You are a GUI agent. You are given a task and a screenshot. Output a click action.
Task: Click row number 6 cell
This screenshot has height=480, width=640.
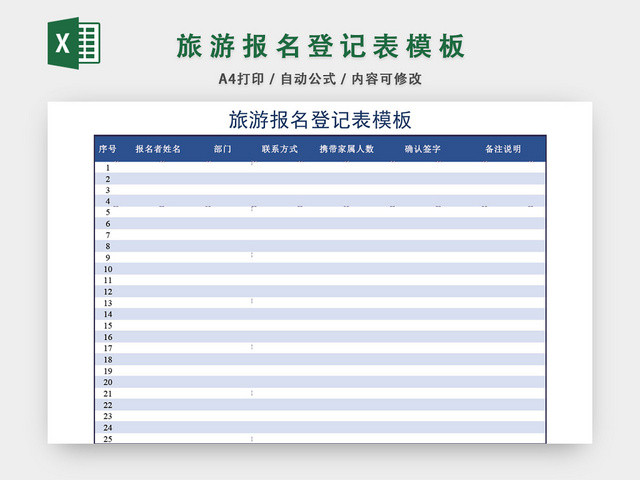coord(108,224)
